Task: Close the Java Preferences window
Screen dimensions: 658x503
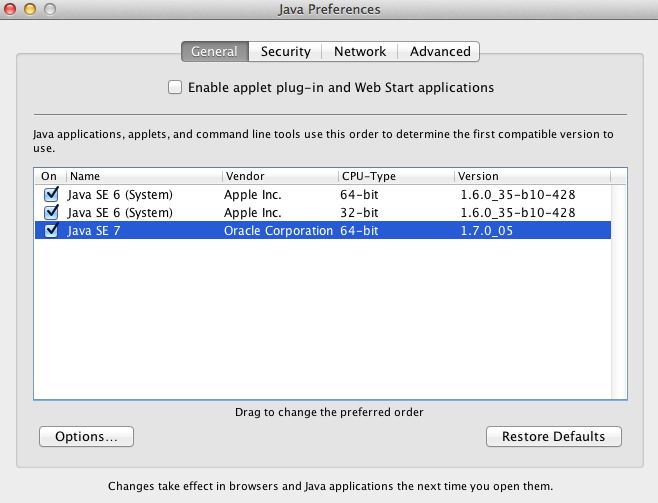Action: tap(10, 9)
